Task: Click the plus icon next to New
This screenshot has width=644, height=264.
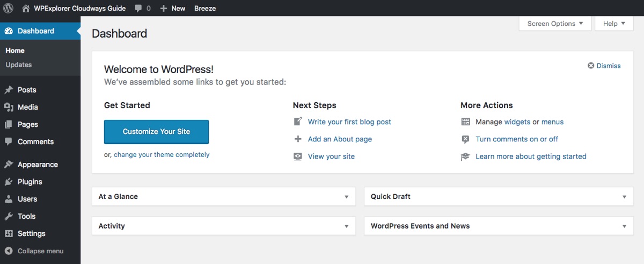Action: 164,9
